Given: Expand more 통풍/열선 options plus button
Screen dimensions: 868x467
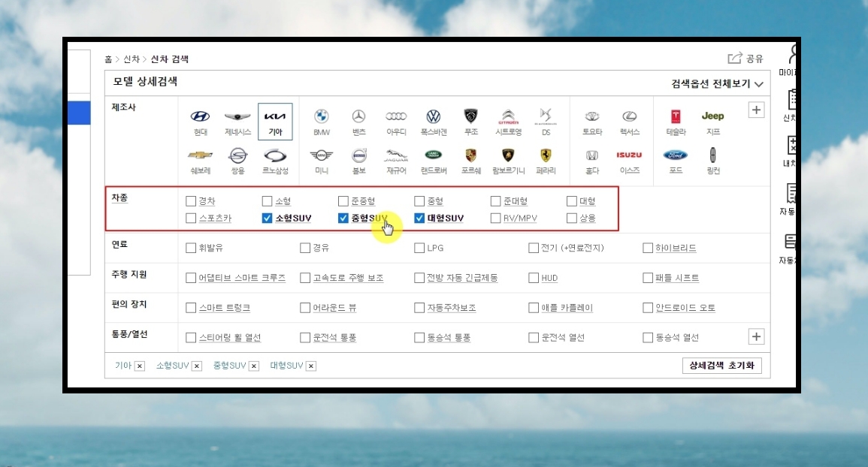Looking at the screenshot, I should coord(756,336).
